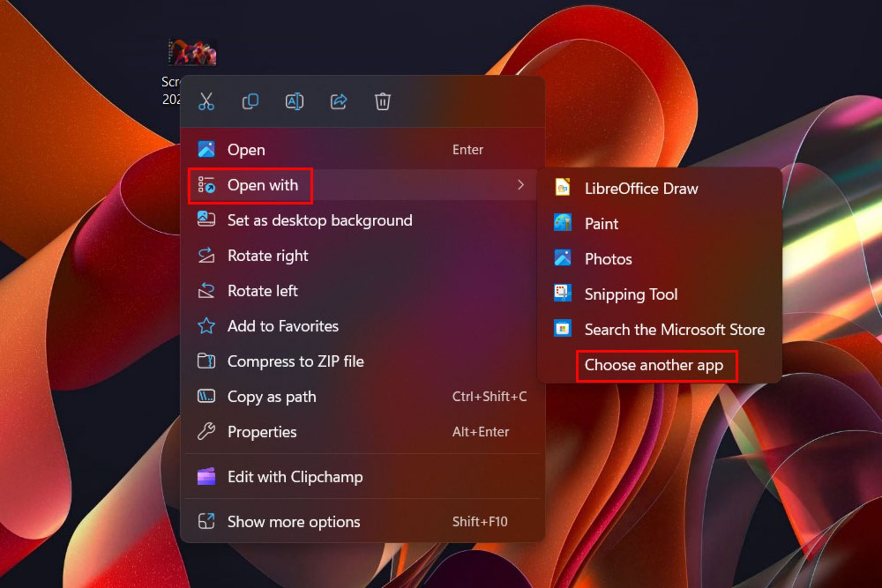This screenshot has height=588, width=882.
Task: Open Properties from the menu
Action: point(362,432)
